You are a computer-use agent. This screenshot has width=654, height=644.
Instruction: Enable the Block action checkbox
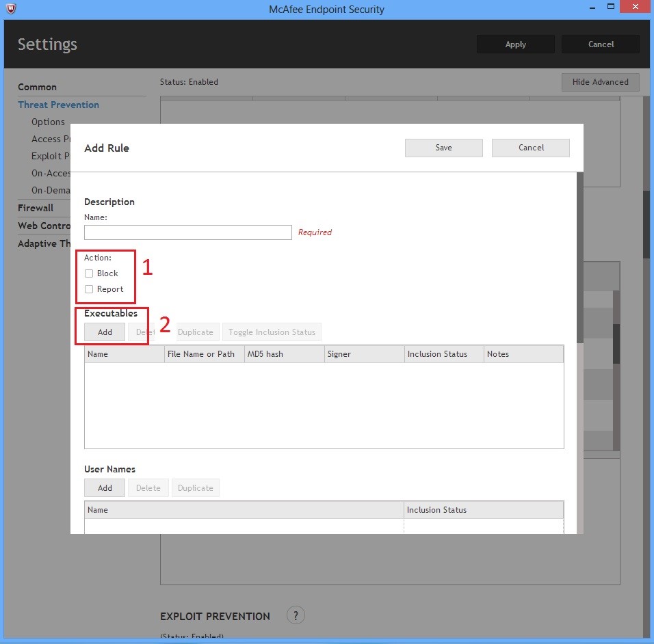coord(89,273)
